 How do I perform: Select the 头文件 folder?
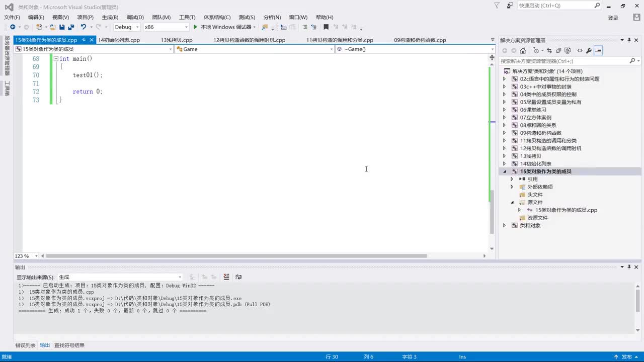click(x=534, y=195)
